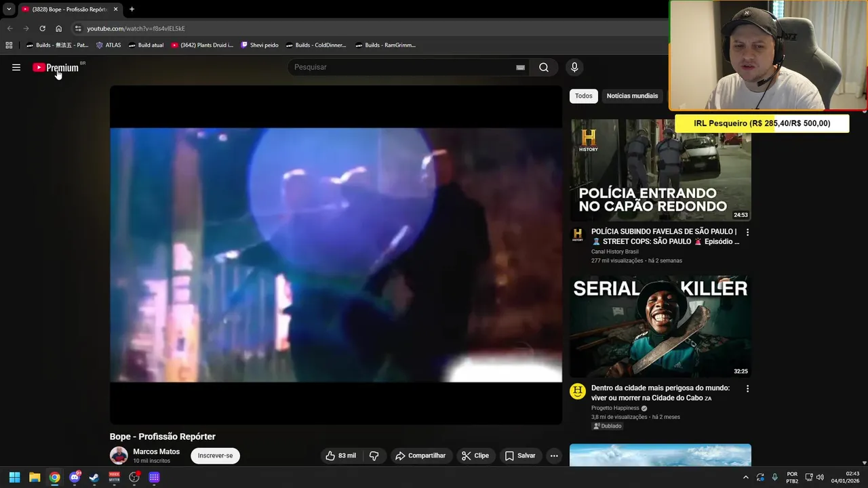Screen dimensions: 868x488
Task: Play POLÍCIA ENTRANDO NO CAPÃO REDONDO thumbnail
Action: point(660,171)
